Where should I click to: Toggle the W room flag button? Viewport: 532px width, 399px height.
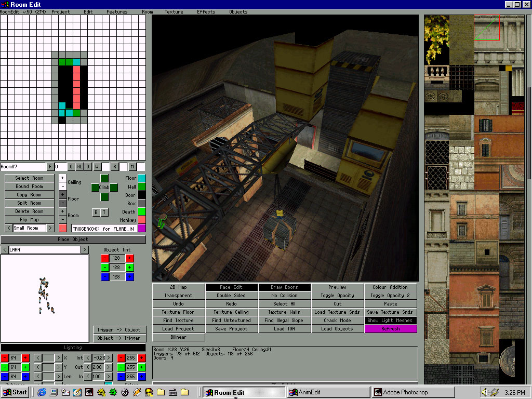coord(97,167)
